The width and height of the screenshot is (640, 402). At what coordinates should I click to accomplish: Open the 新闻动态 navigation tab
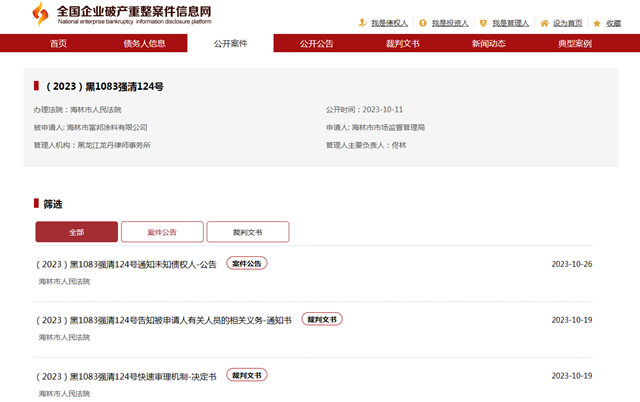pyautogui.click(x=489, y=43)
